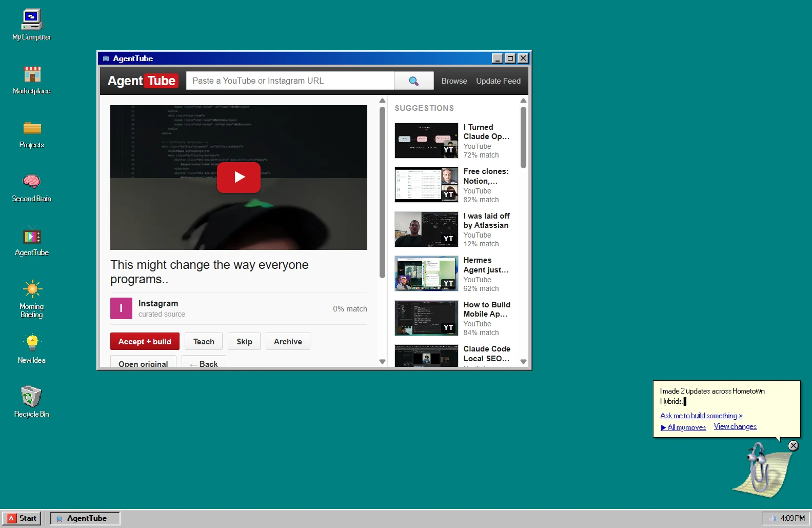Dismiss the Clippy assistant with the X icon

click(x=793, y=445)
